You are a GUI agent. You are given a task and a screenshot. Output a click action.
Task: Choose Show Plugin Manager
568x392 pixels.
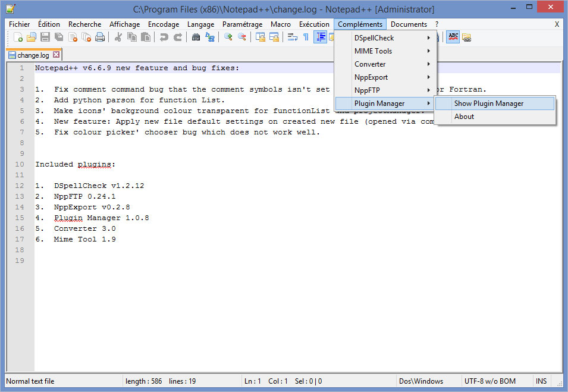[x=495, y=104]
